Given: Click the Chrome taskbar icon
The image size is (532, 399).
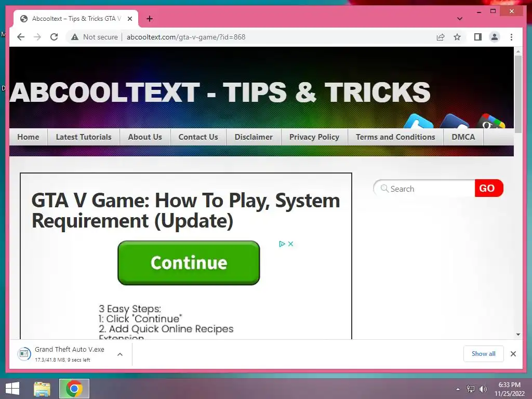Looking at the screenshot, I should click(74, 389).
